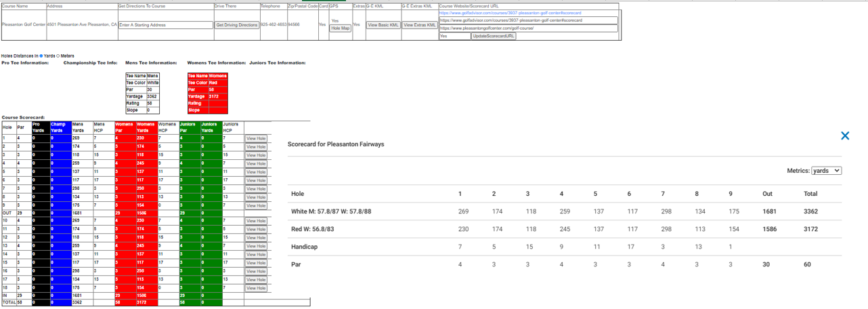Click the 'Tee Color White' cell in Mens table
The height and width of the screenshot is (309, 868).
click(142, 83)
